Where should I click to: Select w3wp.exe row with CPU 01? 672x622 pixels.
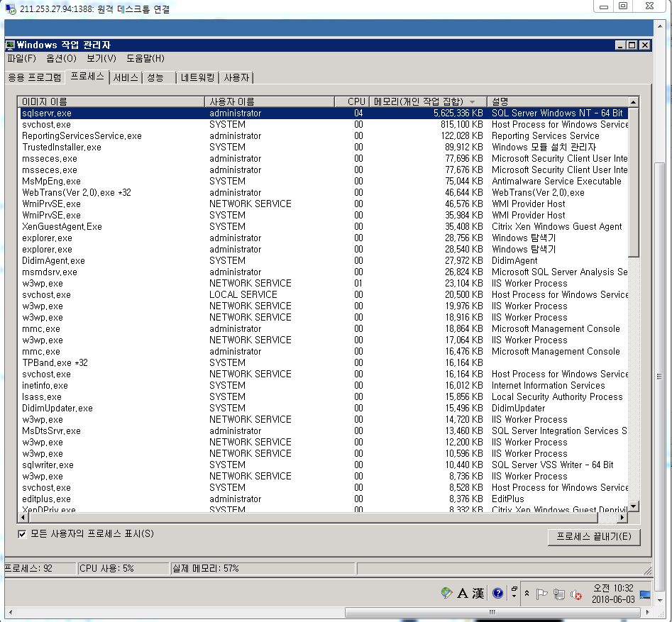[324, 283]
